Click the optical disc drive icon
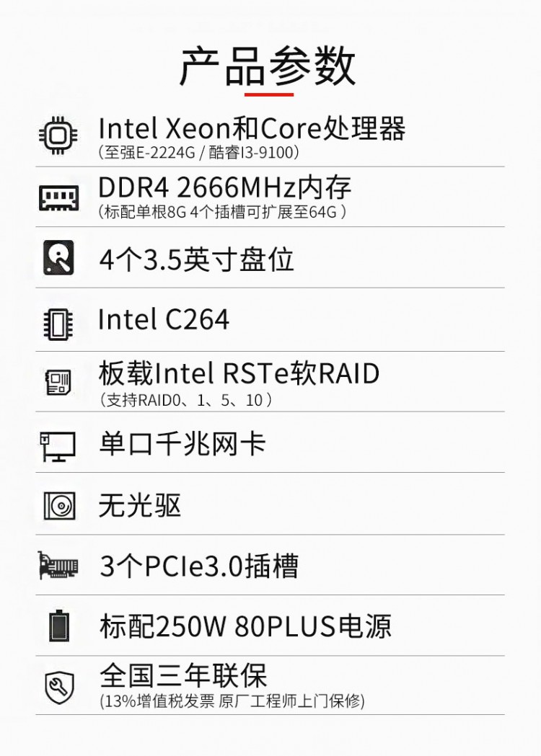Viewport: 541px width, 756px height. [58, 505]
